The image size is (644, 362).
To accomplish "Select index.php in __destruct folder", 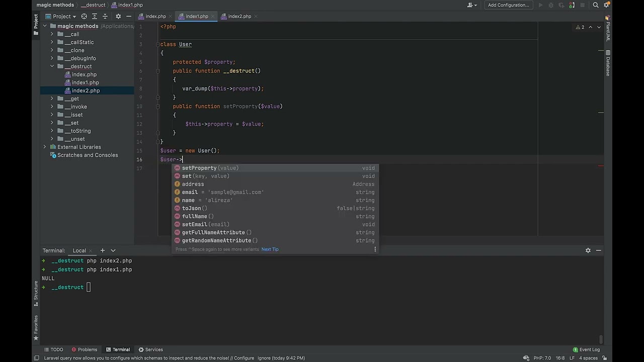I will [84, 74].
